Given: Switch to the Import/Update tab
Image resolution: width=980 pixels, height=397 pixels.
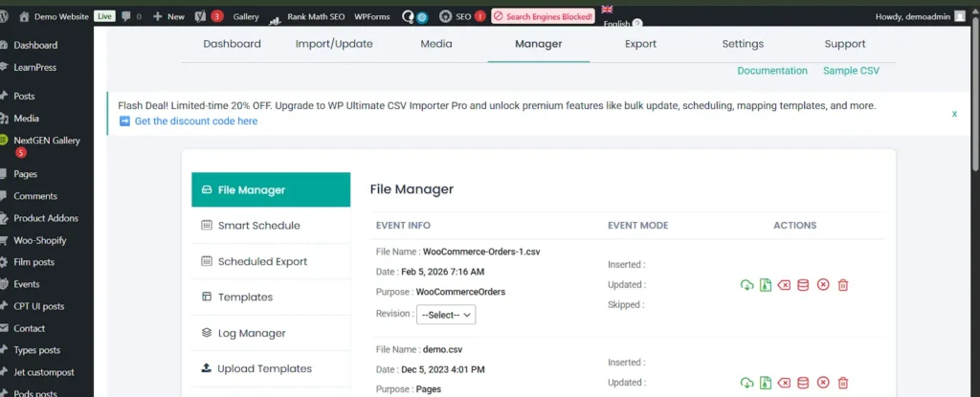Looking at the screenshot, I should tap(334, 44).
